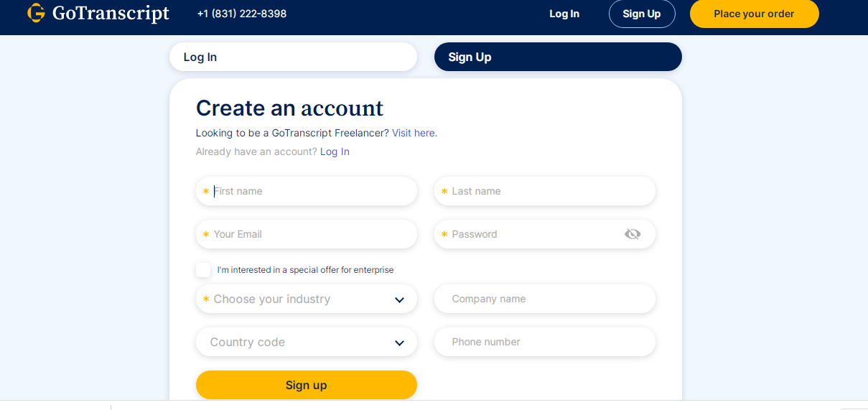Screen dimensions: 868x410
Task: Select the Sign Up tab
Action: click(558, 57)
